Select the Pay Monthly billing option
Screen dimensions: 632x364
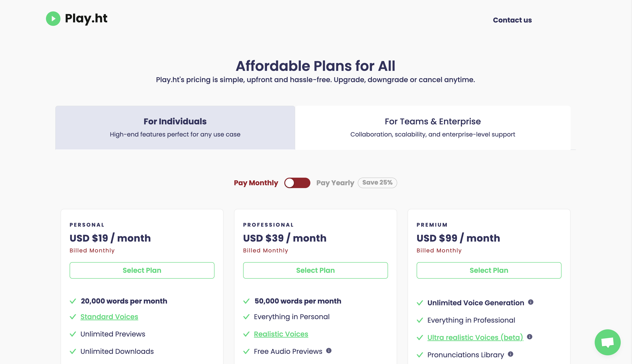(256, 183)
